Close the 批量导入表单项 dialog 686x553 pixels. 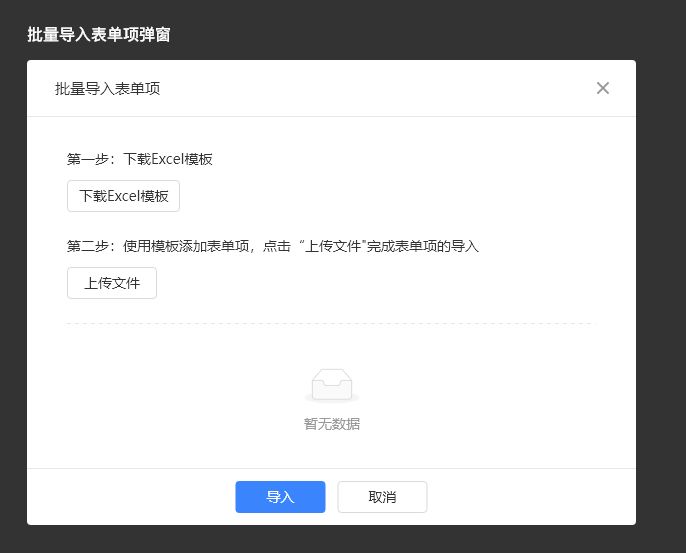602,88
